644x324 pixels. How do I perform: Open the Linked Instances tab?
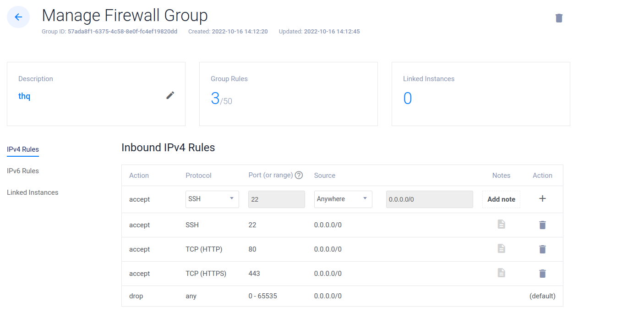33,192
